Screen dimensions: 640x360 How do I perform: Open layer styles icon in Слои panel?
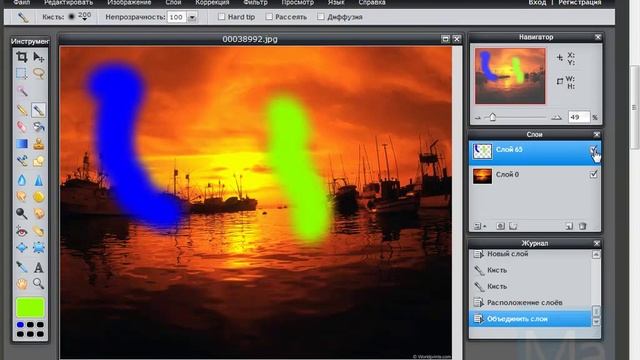[x=513, y=226]
